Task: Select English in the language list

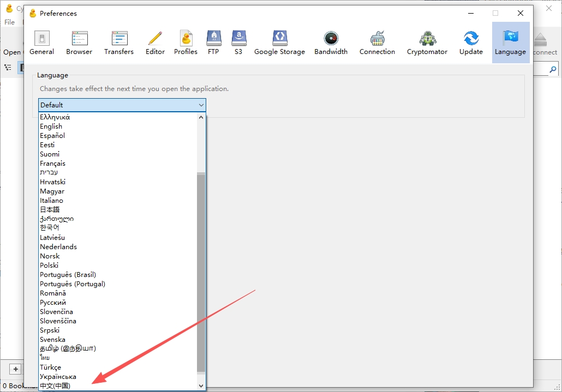Action: [51, 126]
